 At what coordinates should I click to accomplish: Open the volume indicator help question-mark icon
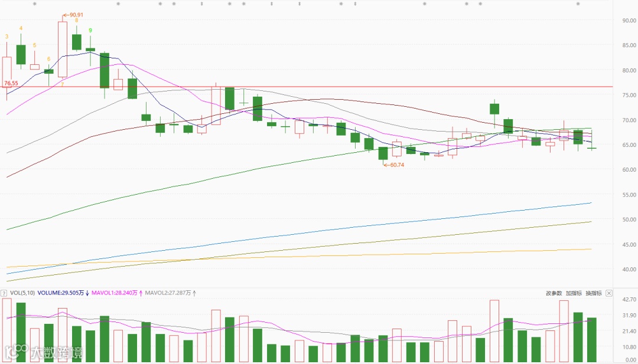[4, 293]
